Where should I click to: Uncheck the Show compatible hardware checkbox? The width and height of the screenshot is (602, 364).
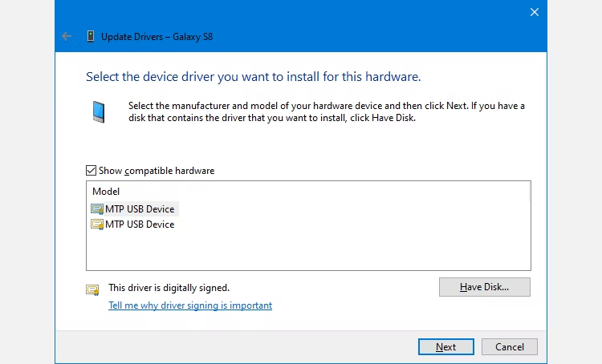[92, 171]
